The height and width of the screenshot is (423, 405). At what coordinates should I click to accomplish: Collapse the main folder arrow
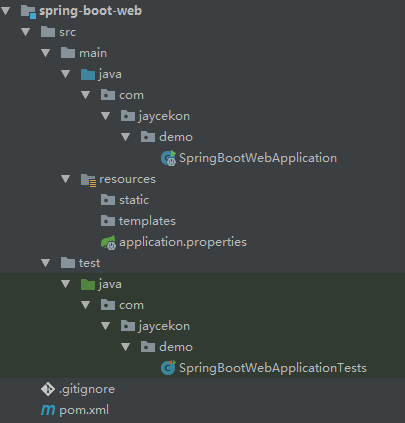(46, 53)
